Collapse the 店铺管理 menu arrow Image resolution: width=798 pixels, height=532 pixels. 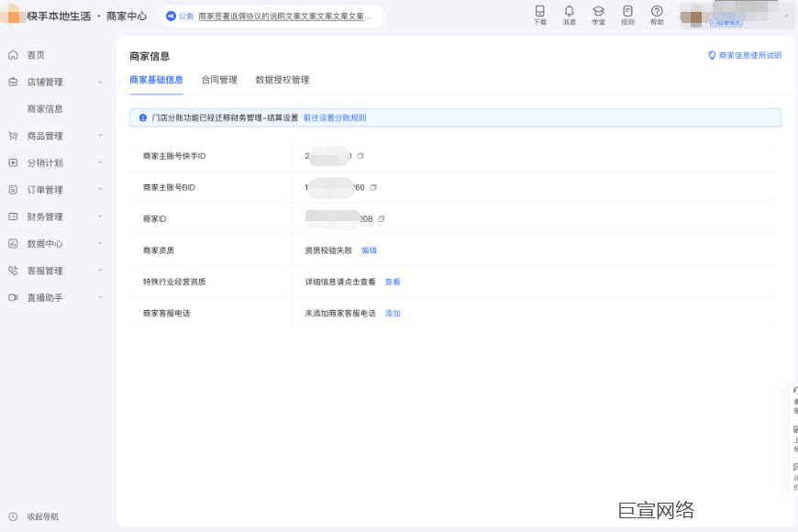click(x=100, y=82)
